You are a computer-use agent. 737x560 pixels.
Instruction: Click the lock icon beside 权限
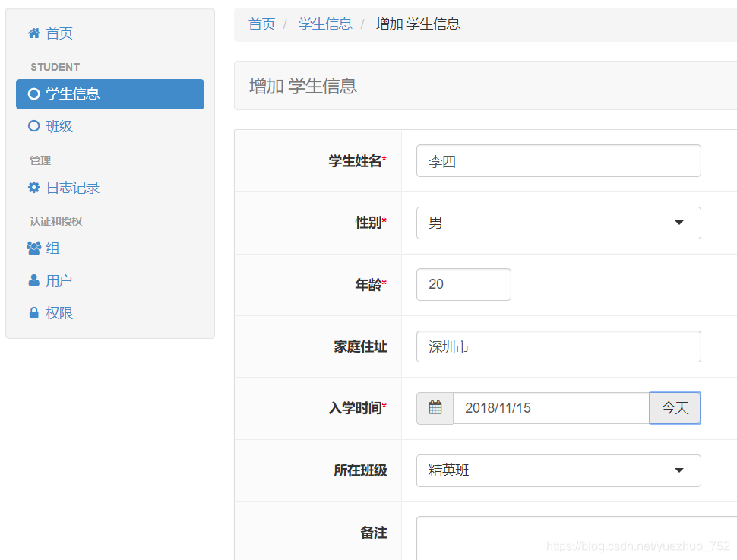(34, 313)
